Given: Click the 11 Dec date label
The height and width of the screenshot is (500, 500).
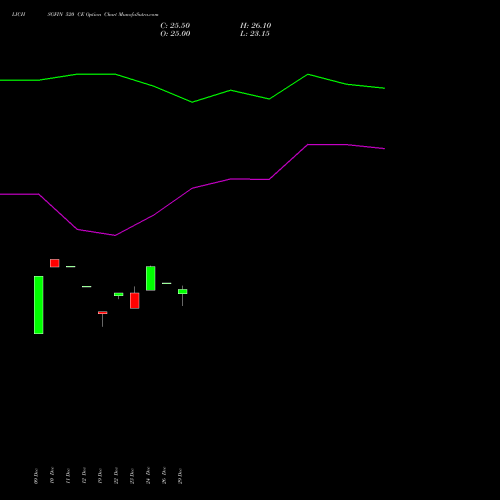Looking at the screenshot, I should 68,476.
